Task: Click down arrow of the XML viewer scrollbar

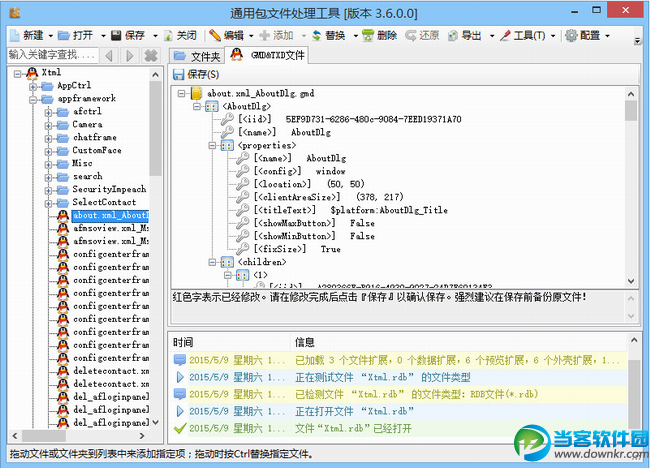Action: click(x=631, y=281)
